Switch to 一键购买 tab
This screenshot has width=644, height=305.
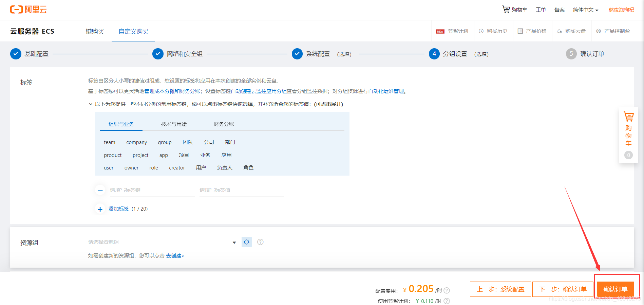(x=92, y=32)
